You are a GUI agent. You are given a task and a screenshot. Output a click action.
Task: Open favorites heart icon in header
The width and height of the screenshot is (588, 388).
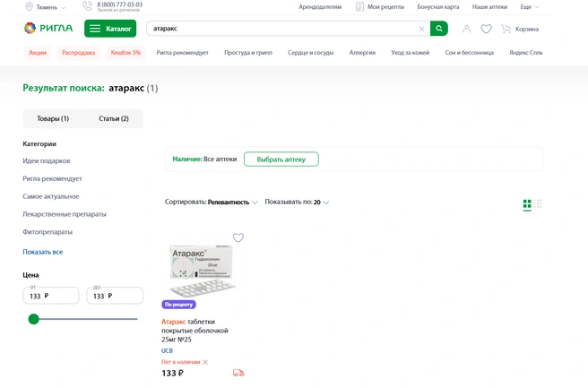tap(486, 29)
